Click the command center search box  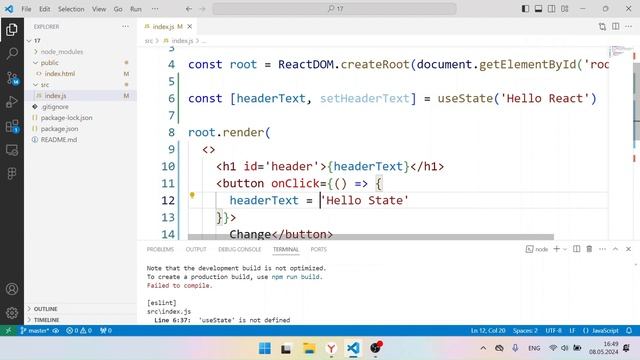point(334,9)
